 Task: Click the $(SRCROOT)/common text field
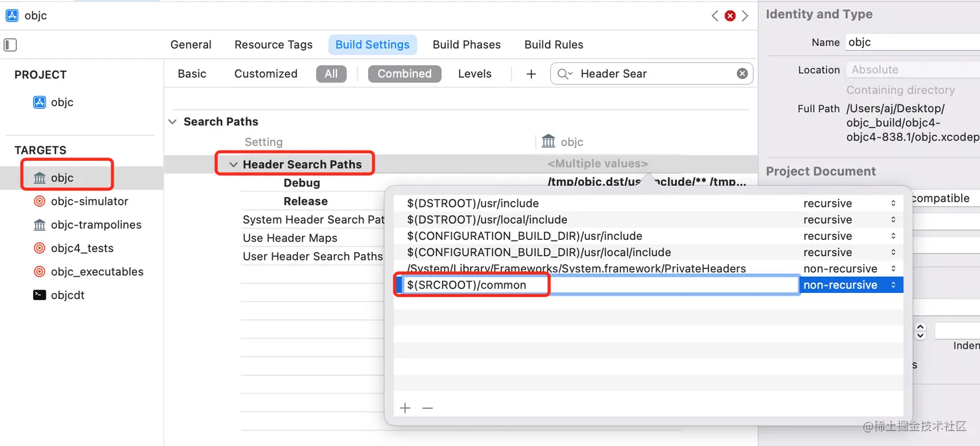point(600,285)
